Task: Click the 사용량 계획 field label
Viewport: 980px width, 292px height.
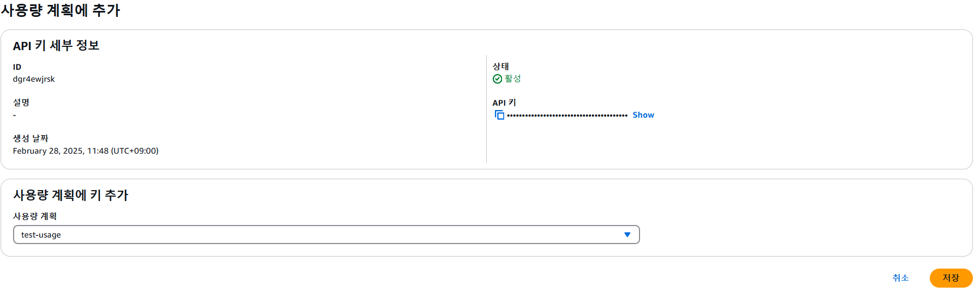Action: (x=35, y=216)
